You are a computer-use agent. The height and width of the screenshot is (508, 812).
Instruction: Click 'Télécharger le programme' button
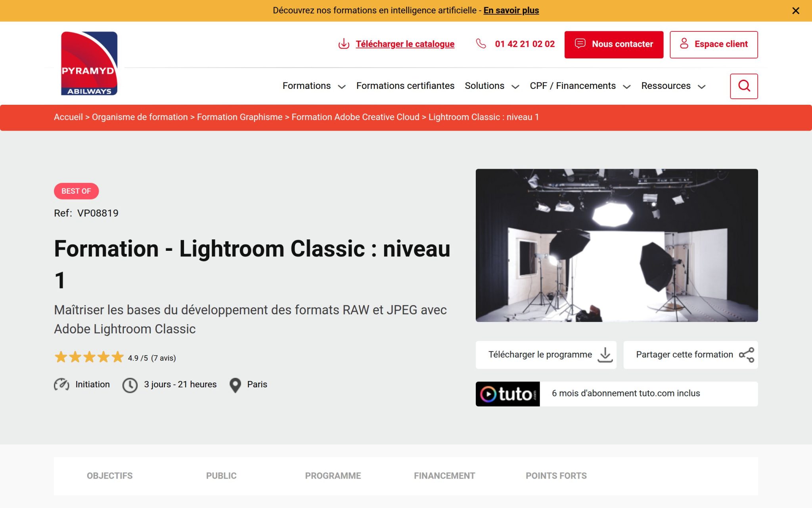pyautogui.click(x=546, y=355)
